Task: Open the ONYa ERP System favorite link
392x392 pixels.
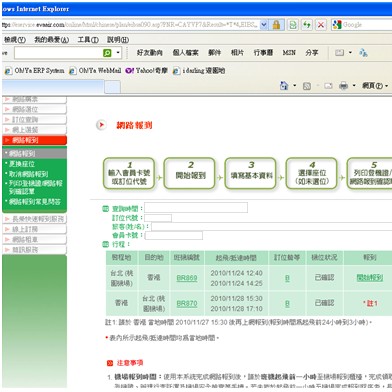Action: pyautogui.click(x=35, y=71)
